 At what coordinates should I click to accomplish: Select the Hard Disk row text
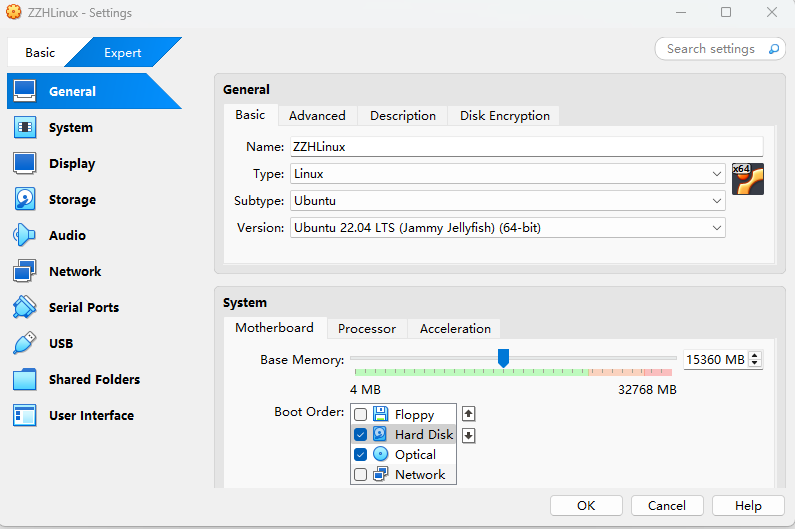click(424, 435)
